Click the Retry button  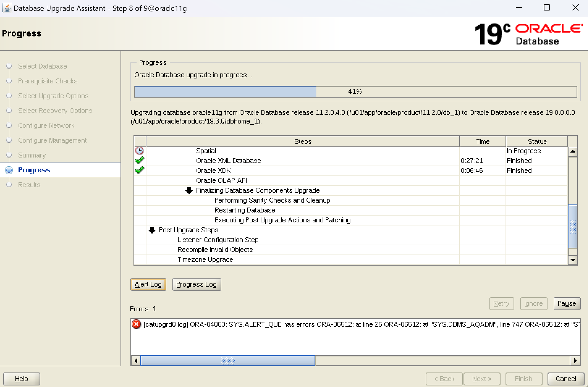pyautogui.click(x=501, y=304)
